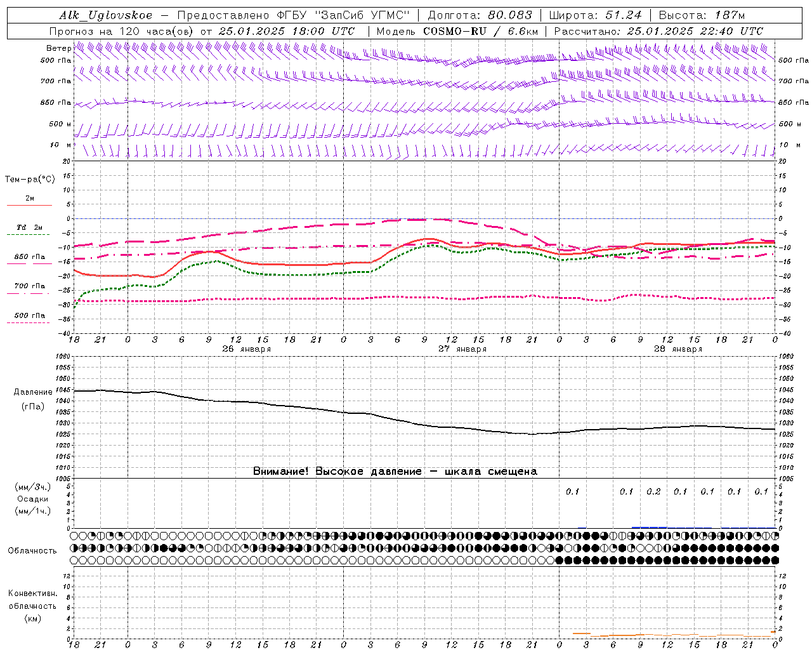The width and height of the screenshot is (812, 650).
Task: Click the 'Предоставлено ФГБУ "ЗапСиб УГМС"' provider text
Action: (x=293, y=15)
